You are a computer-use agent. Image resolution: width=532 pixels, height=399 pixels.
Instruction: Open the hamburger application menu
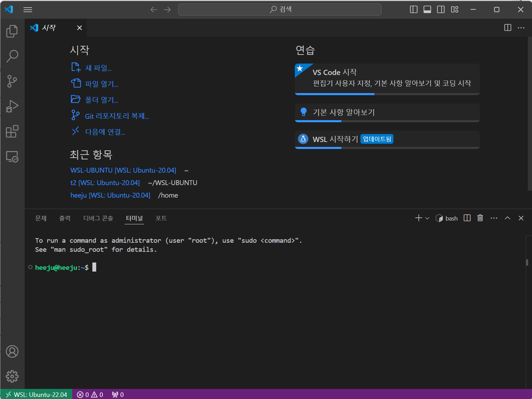click(x=28, y=10)
